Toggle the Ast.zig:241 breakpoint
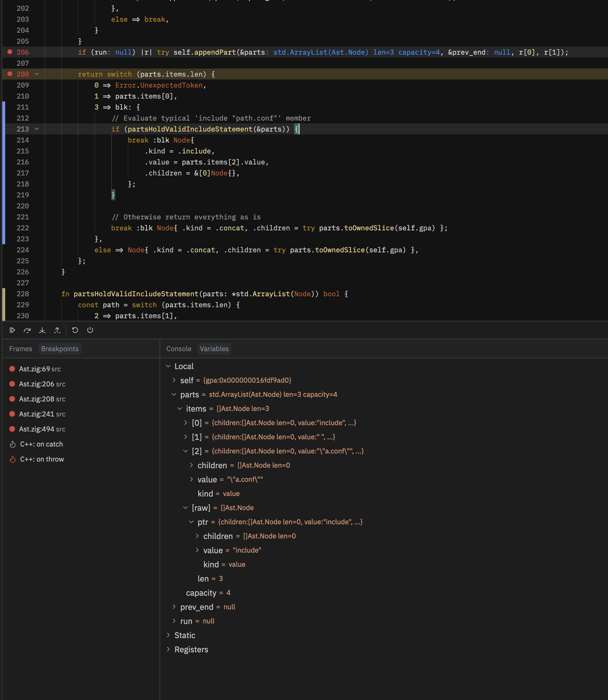608x700 pixels. [12, 414]
